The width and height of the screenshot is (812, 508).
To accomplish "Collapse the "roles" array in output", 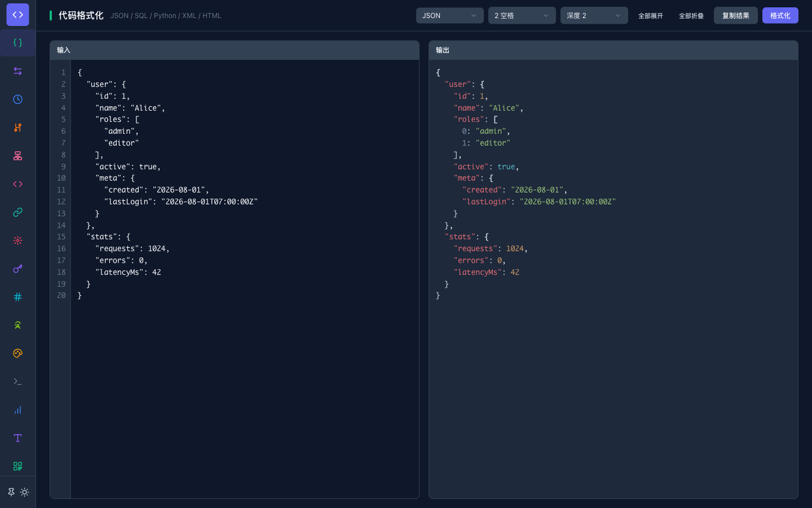I will 496,119.
